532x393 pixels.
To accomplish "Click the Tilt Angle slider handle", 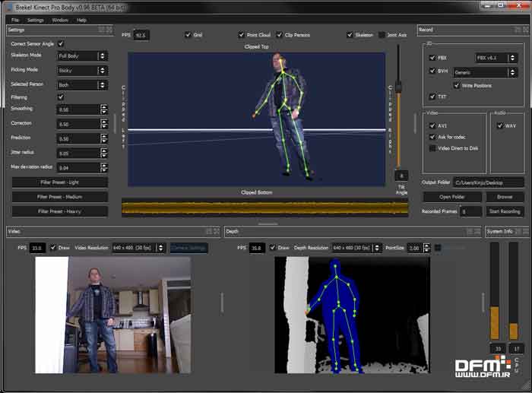I will pyautogui.click(x=399, y=87).
